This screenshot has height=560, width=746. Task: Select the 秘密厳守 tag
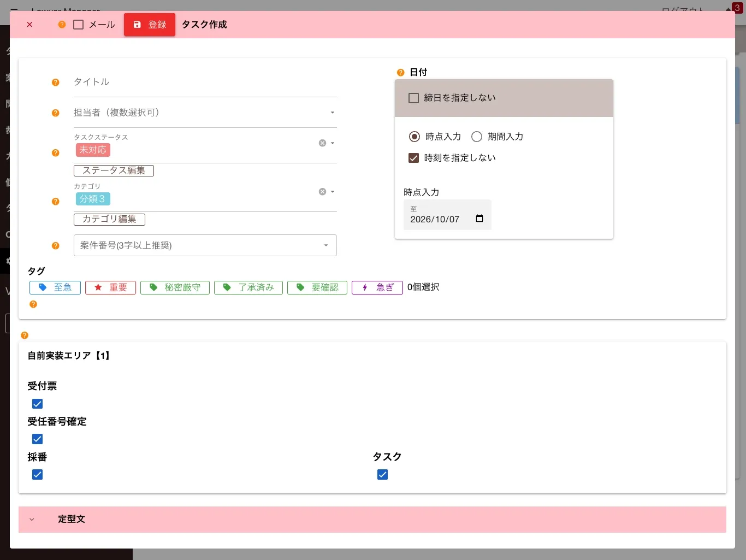pyautogui.click(x=175, y=287)
